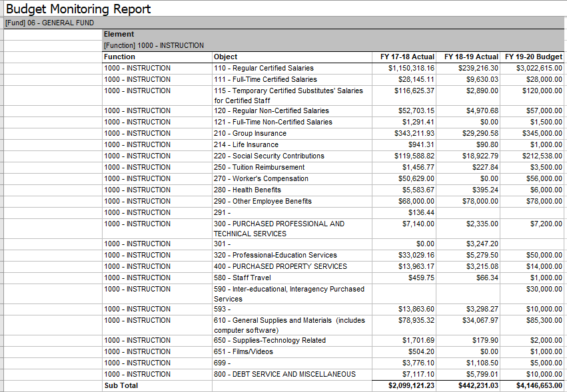Viewport: 567px width, 392px height.
Task: Click the Function column header
Action: [x=157, y=57]
